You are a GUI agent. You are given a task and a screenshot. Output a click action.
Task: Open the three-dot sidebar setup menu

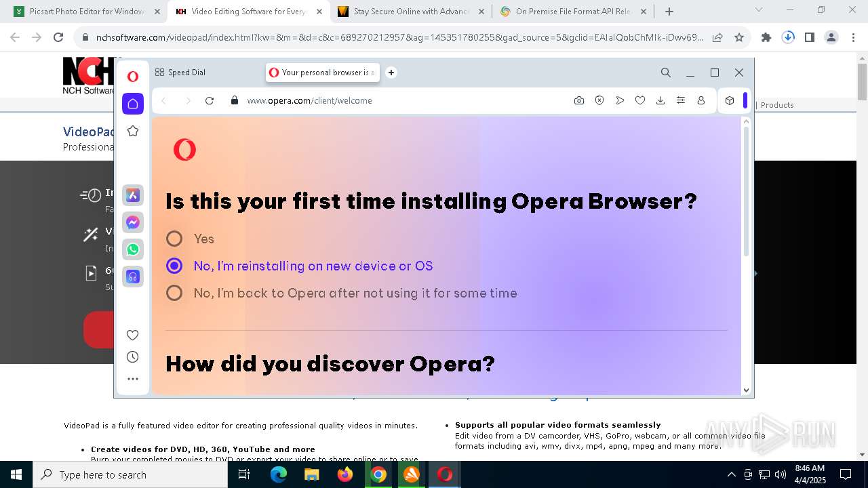pyautogui.click(x=133, y=379)
